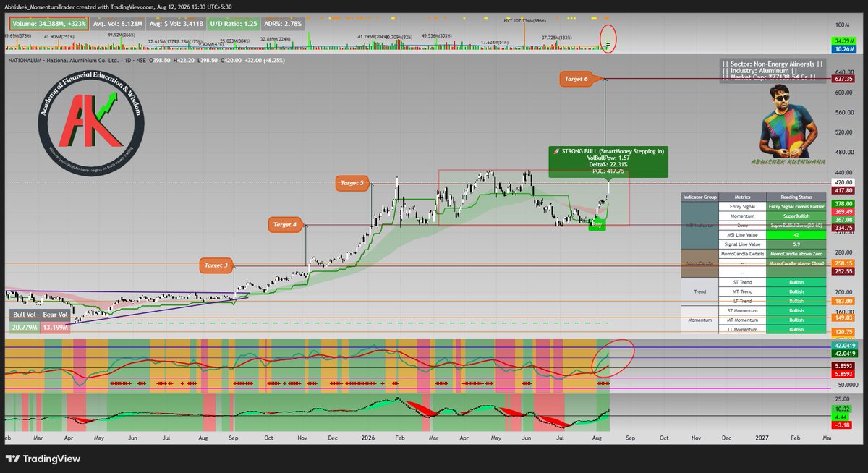Click the 183.00 price label
The image size is (868, 473).
844,301
